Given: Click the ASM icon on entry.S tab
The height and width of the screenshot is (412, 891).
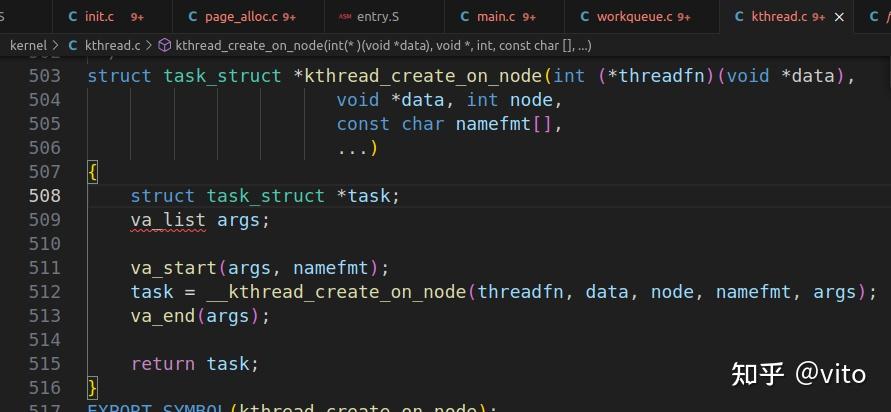Looking at the screenshot, I should pos(345,17).
